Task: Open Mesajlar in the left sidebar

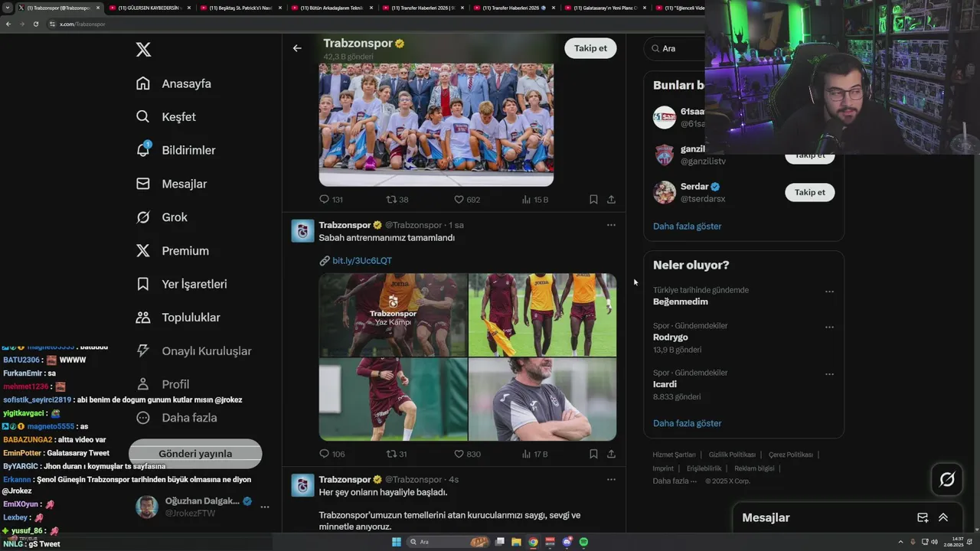Action: point(171,184)
